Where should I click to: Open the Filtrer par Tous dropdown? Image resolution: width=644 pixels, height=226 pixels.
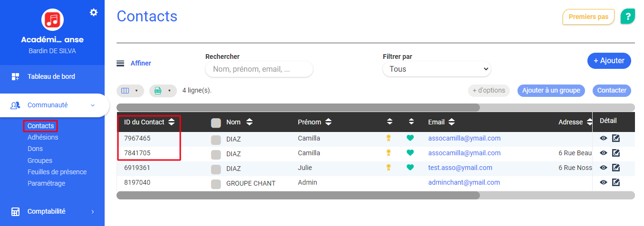pyautogui.click(x=437, y=69)
